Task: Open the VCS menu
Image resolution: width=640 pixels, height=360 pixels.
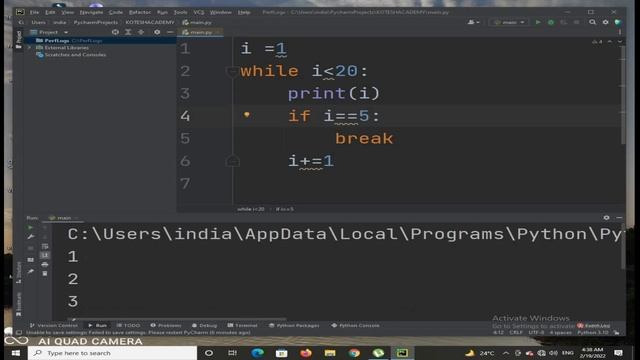Action: click(x=199, y=12)
